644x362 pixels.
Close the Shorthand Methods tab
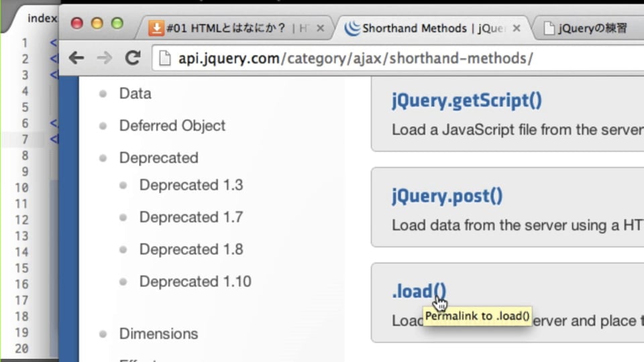click(x=517, y=28)
